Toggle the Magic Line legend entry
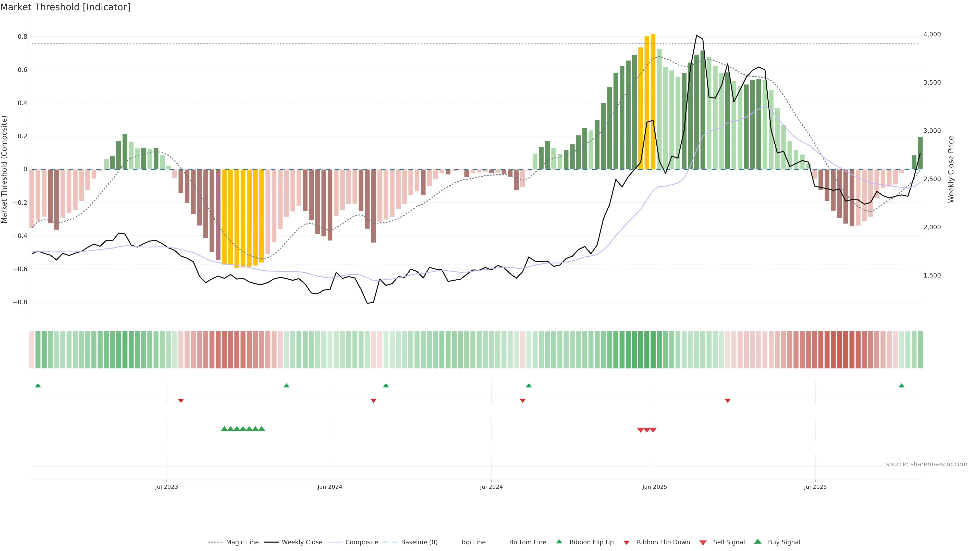Viewport: 980px width, 551px height. [x=242, y=542]
